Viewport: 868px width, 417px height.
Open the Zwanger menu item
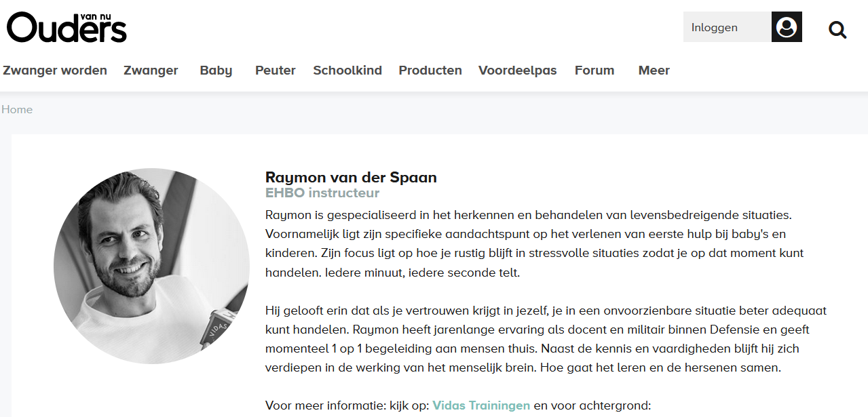click(151, 71)
